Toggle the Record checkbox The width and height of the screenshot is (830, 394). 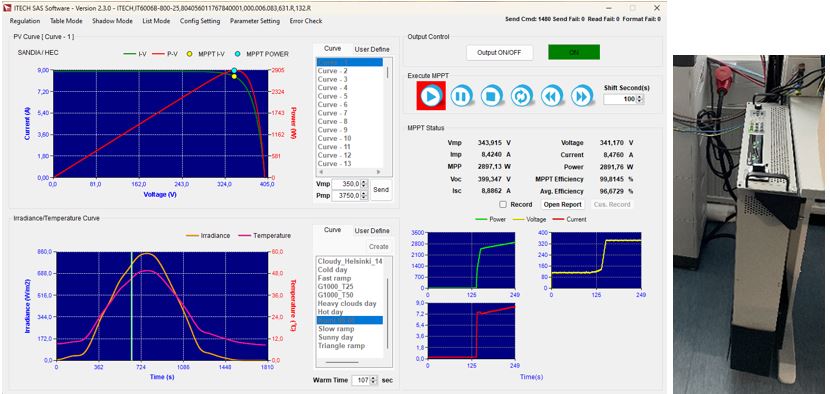tap(503, 204)
